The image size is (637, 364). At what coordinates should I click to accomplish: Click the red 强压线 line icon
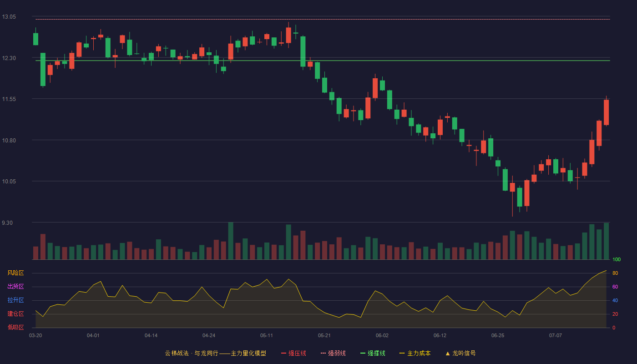[x=284, y=353]
